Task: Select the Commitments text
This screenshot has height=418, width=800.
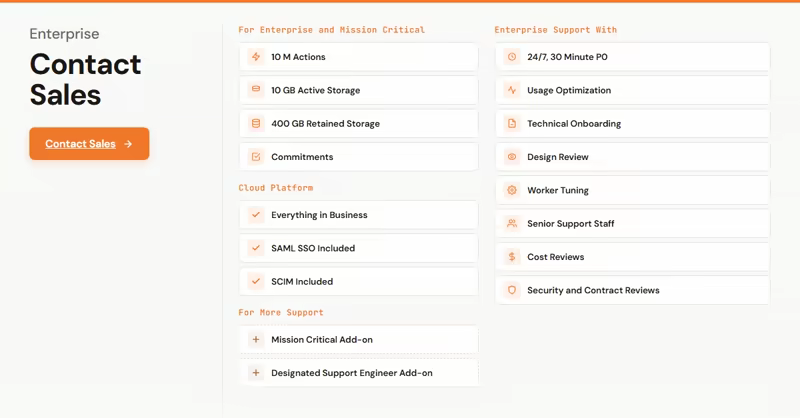Action: [302, 157]
